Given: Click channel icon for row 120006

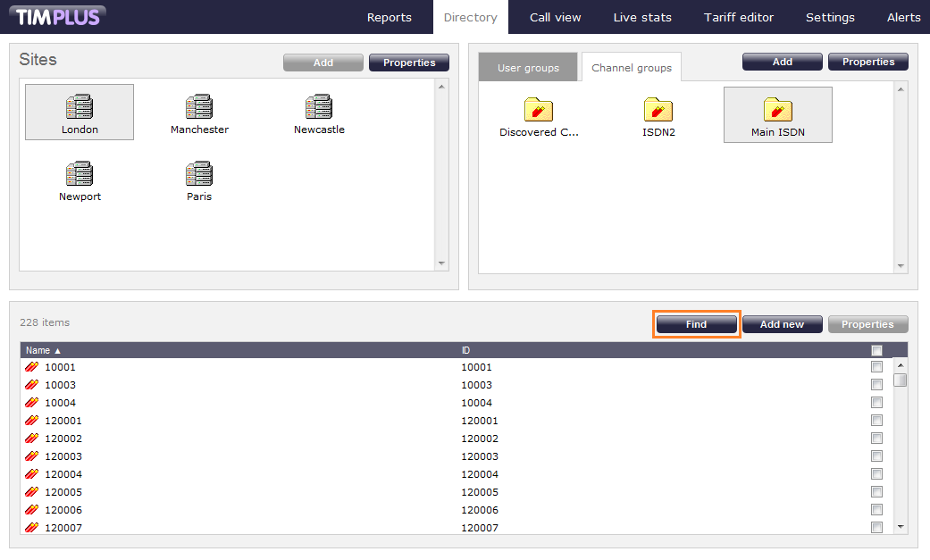Looking at the screenshot, I should coord(32,510).
